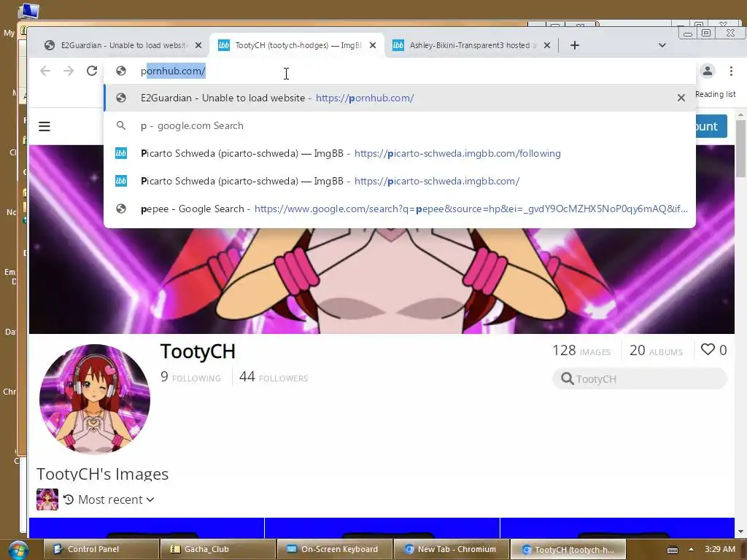Click the 3:29 AM system clock

point(720,549)
